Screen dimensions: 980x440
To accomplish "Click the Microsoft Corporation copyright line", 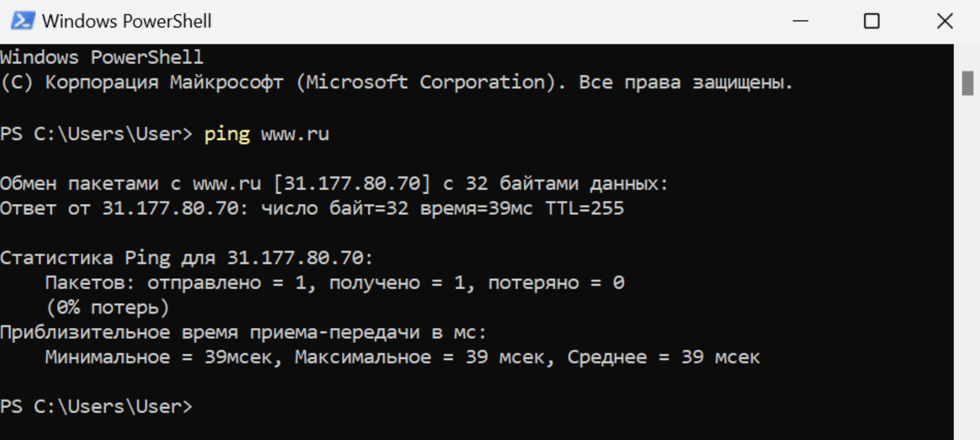I will [397, 82].
